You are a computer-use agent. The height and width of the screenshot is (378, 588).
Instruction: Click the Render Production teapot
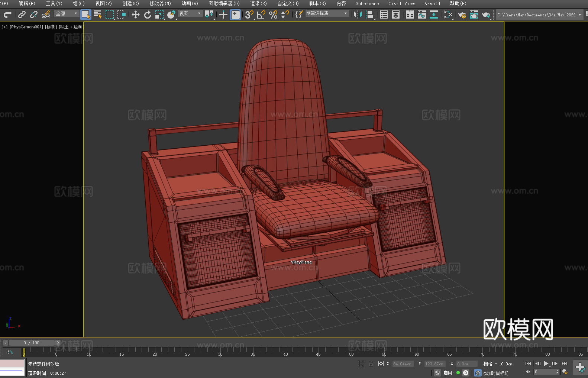coord(486,14)
